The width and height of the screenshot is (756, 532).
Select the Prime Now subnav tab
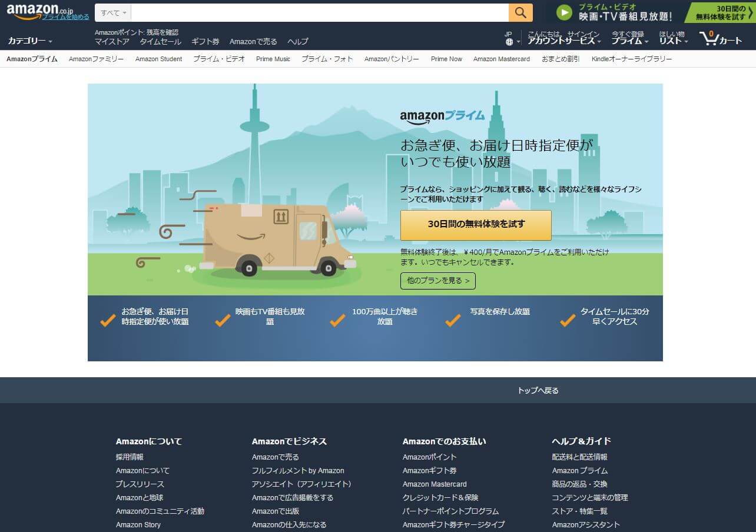pos(446,59)
